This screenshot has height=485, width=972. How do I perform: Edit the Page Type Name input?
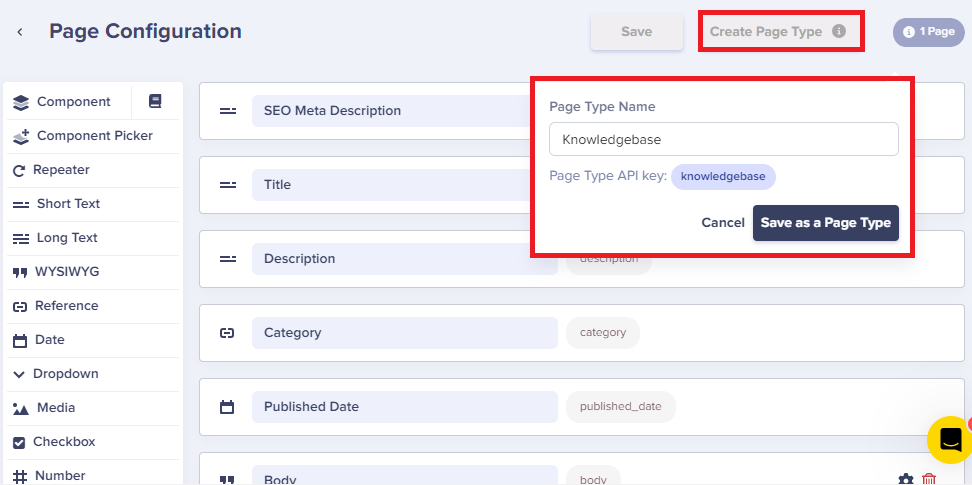click(x=723, y=139)
